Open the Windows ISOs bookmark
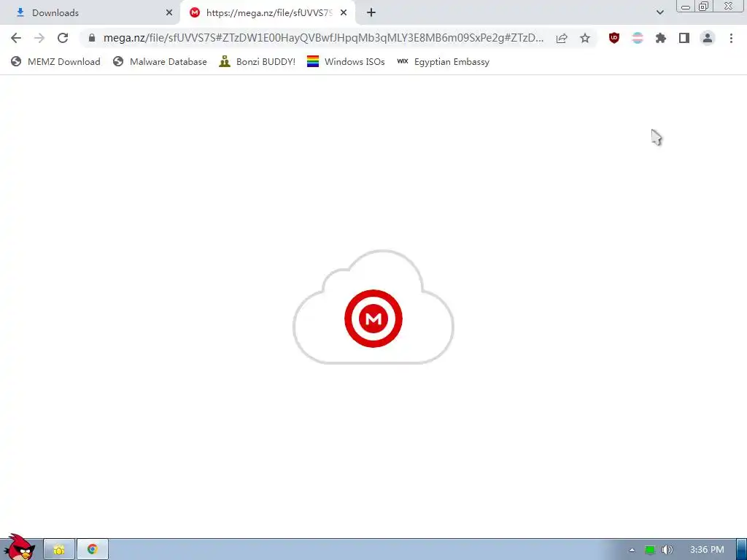 (x=346, y=62)
